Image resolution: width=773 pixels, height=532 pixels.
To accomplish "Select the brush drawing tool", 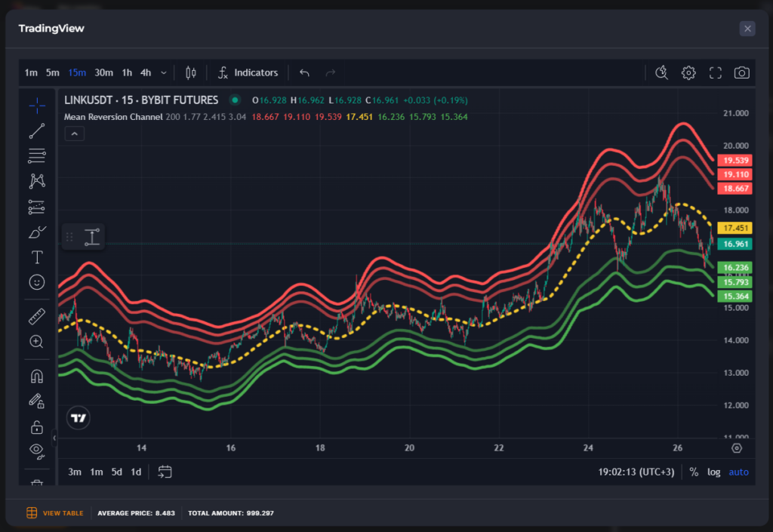I will point(37,232).
